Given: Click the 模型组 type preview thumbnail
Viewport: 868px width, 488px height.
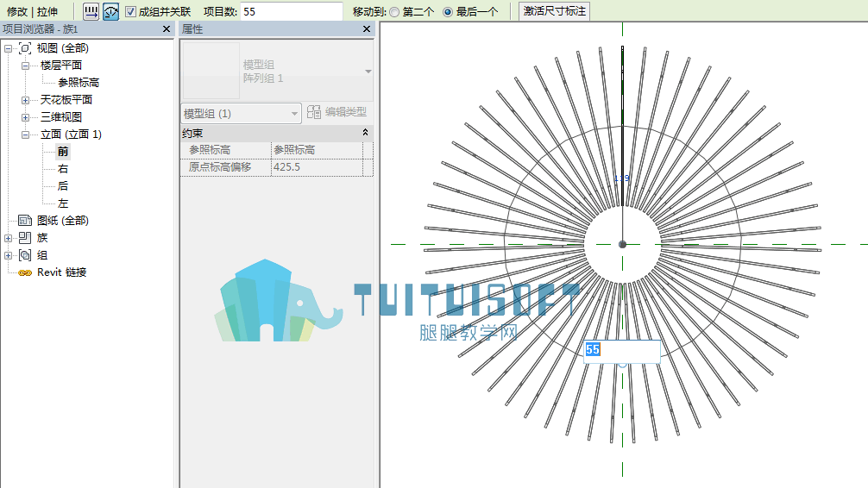Looking at the screenshot, I should (x=211, y=71).
